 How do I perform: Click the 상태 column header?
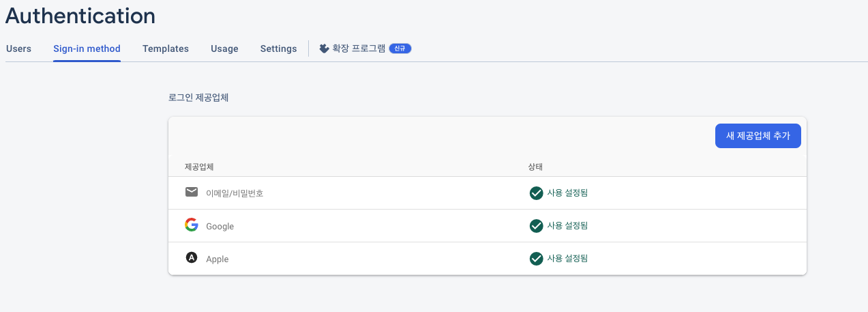click(x=535, y=167)
